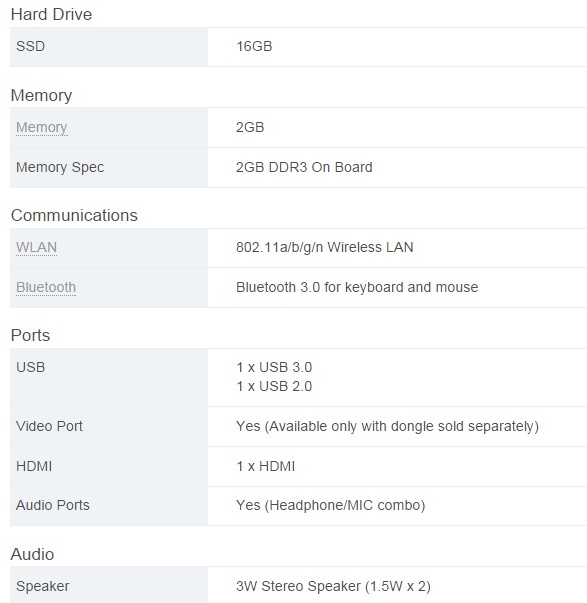587x603 pixels.
Task: Click the 1 x HDMI value
Action: coord(265,466)
